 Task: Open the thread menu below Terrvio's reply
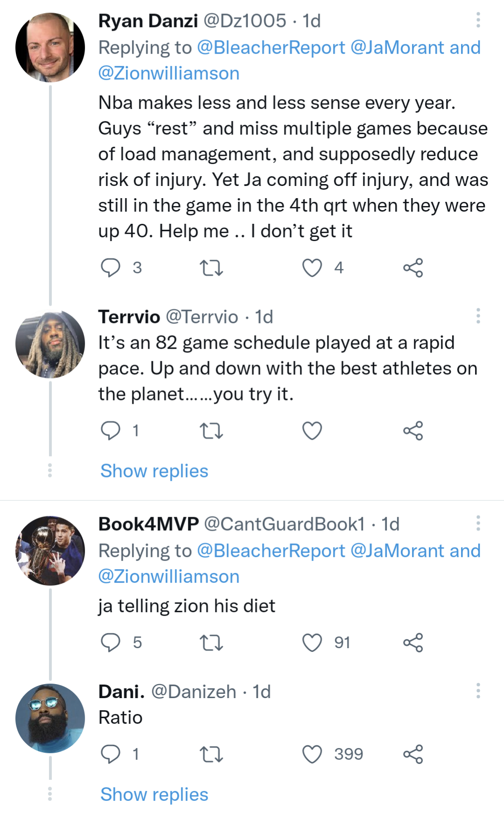(x=50, y=470)
